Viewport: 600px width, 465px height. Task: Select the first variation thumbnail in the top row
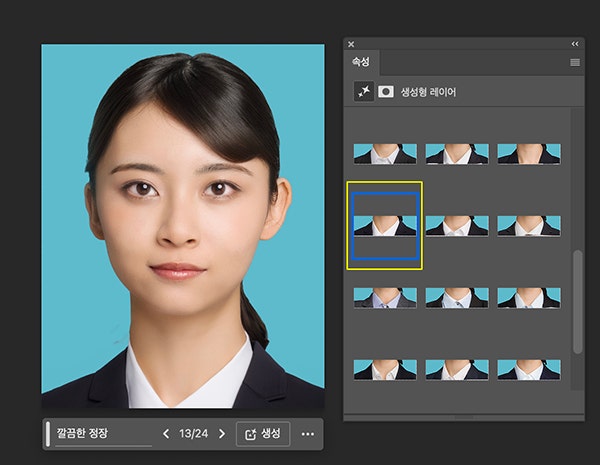[x=385, y=154]
